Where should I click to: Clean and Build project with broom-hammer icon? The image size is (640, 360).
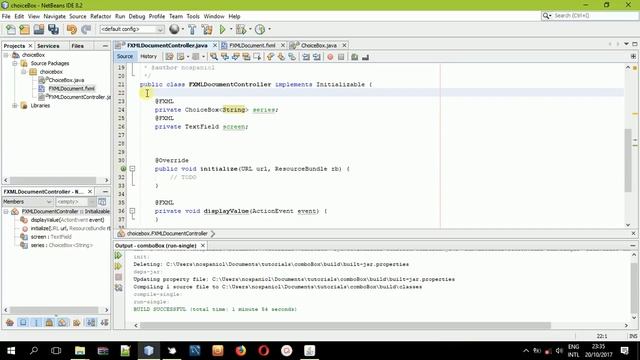click(207, 29)
